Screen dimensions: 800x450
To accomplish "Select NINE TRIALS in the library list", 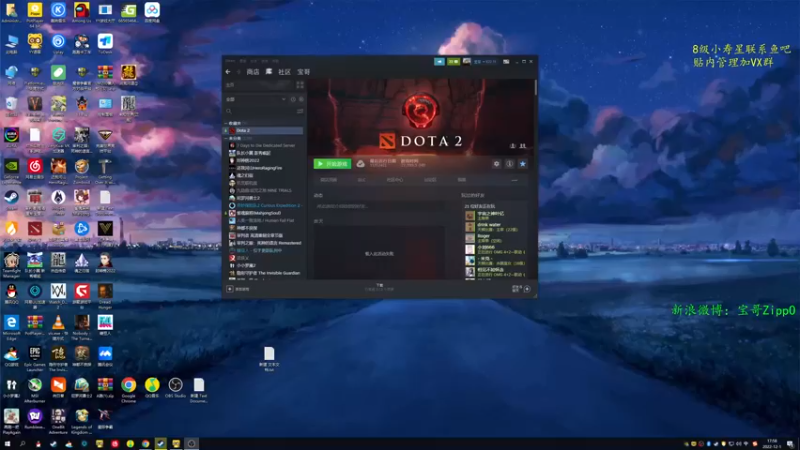I will [264, 190].
